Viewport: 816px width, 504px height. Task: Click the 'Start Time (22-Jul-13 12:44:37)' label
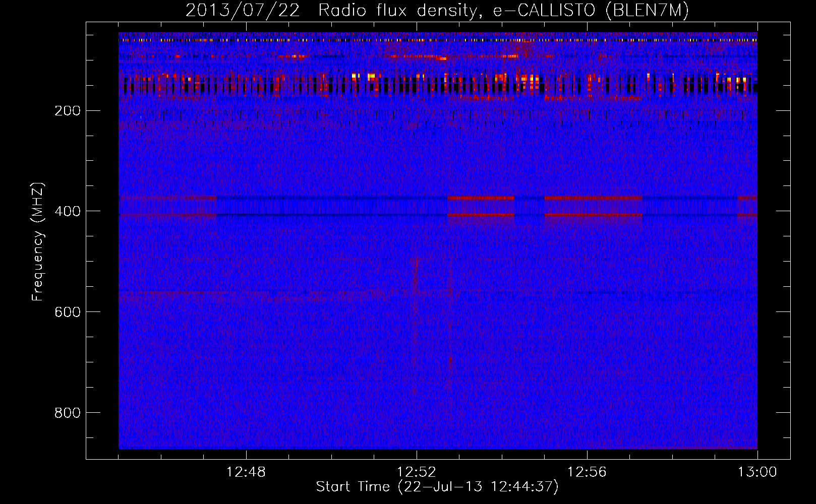437,487
